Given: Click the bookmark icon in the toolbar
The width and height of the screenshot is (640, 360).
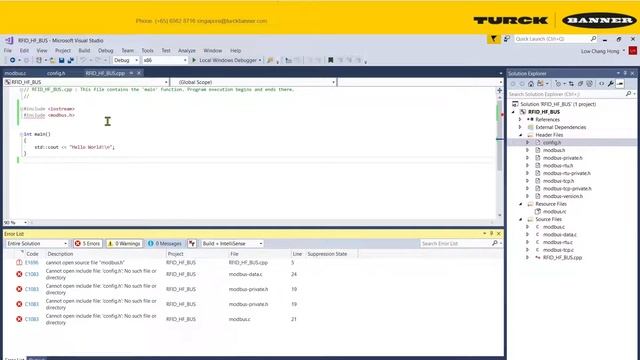Looking at the screenshot, I should 331,60.
